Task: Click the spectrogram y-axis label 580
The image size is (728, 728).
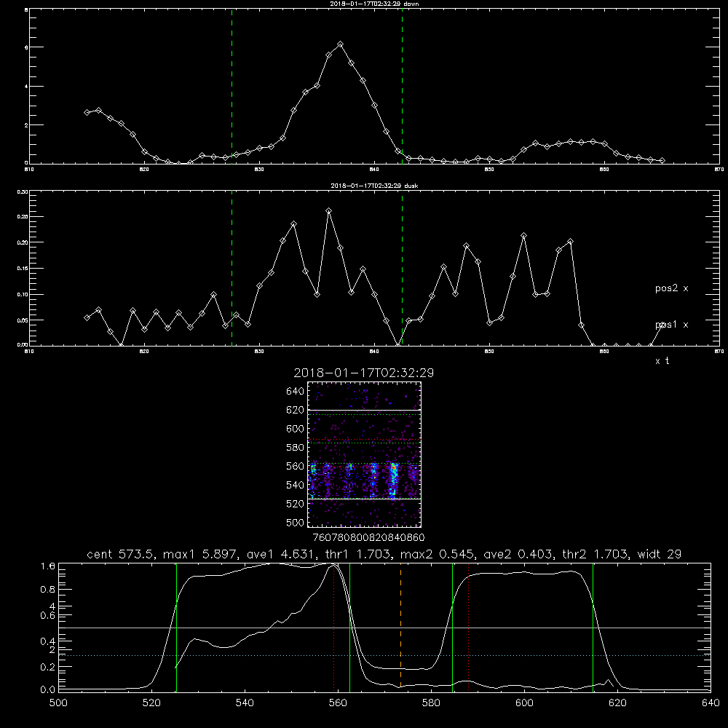Action: click(x=296, y=448)
